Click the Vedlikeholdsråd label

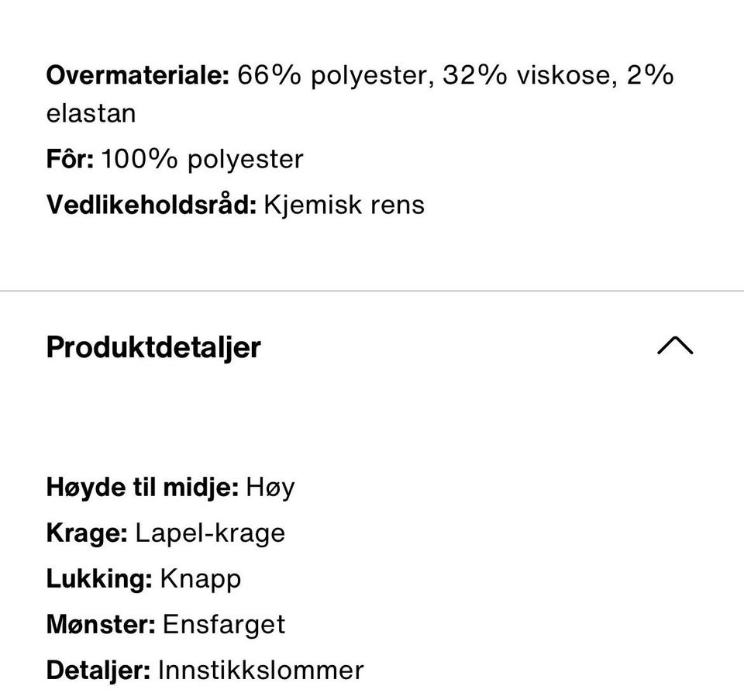(151, 205)
